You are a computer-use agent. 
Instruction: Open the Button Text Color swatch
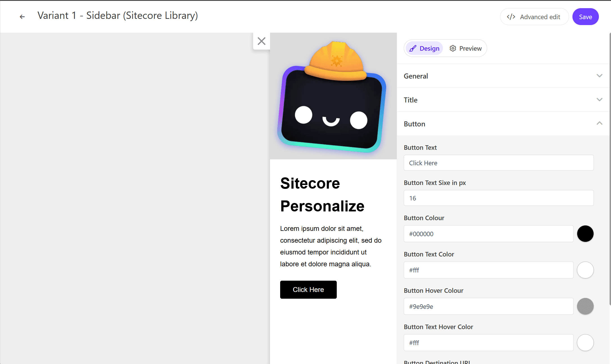point(585,270)
